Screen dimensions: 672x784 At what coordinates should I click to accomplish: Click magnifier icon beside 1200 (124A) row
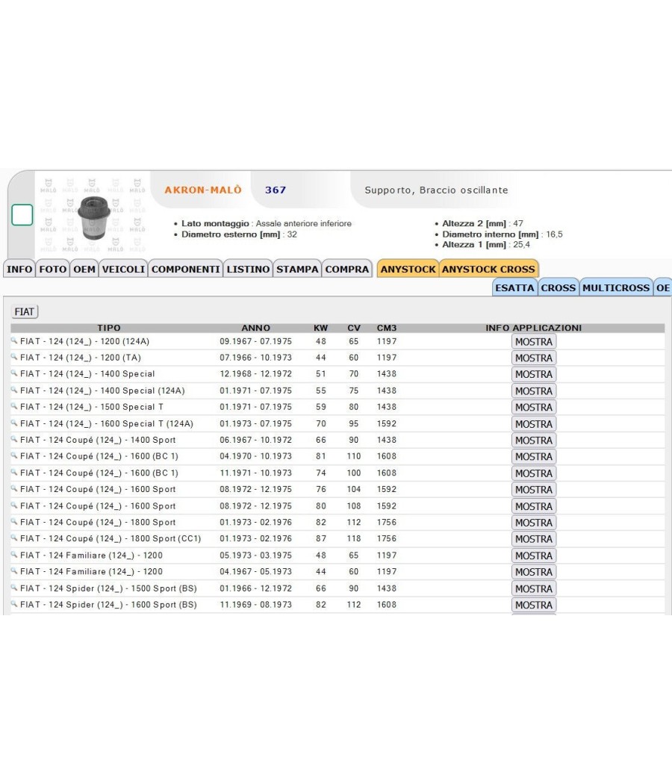(x=14, y=340)
